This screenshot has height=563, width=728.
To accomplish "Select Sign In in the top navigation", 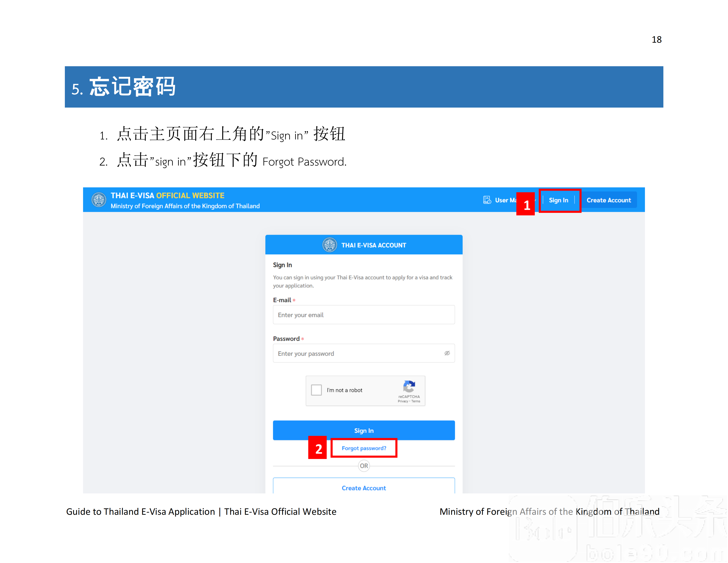I will (559, 200).
